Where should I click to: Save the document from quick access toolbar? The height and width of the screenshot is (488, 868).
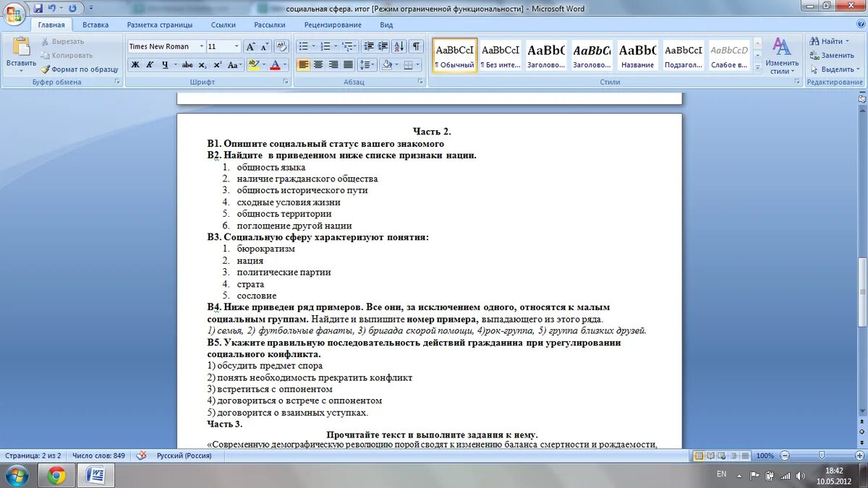[x=38, y=9]
